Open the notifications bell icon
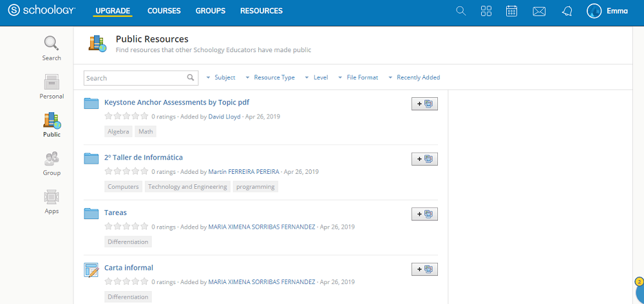644x304 pixels. 567,11
